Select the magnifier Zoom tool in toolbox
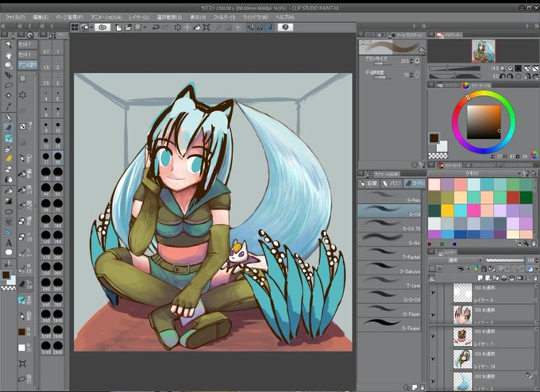 click(x=9, y=44)
